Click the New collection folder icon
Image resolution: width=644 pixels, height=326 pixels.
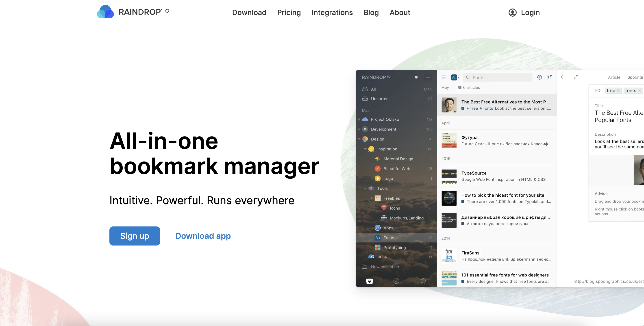(365, 267)
